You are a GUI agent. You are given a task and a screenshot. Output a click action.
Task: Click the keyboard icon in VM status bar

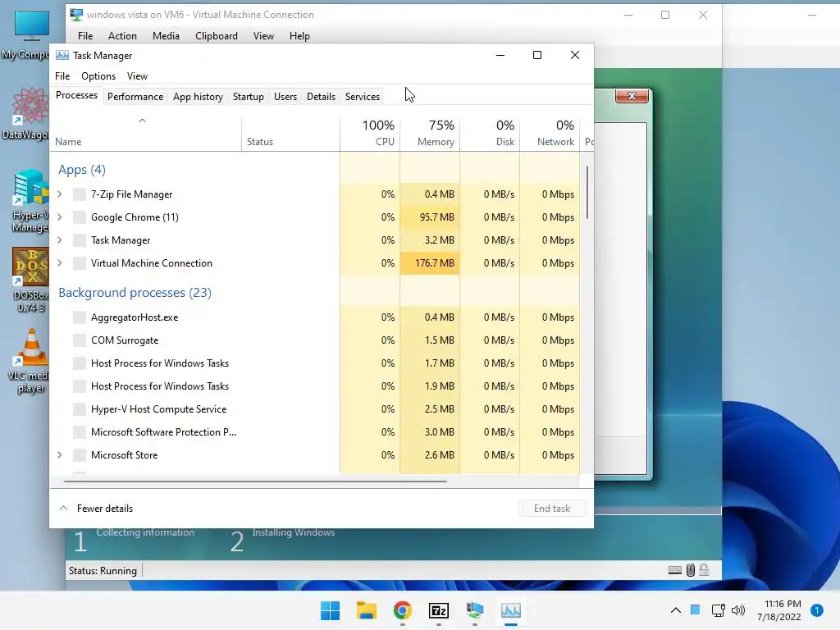(x=675, y=571)
